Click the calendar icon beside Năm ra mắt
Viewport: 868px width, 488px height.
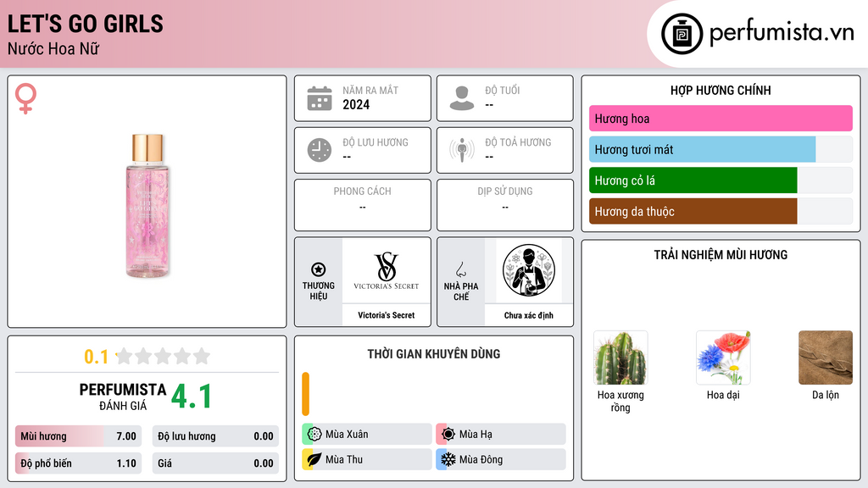coord(320,98)
